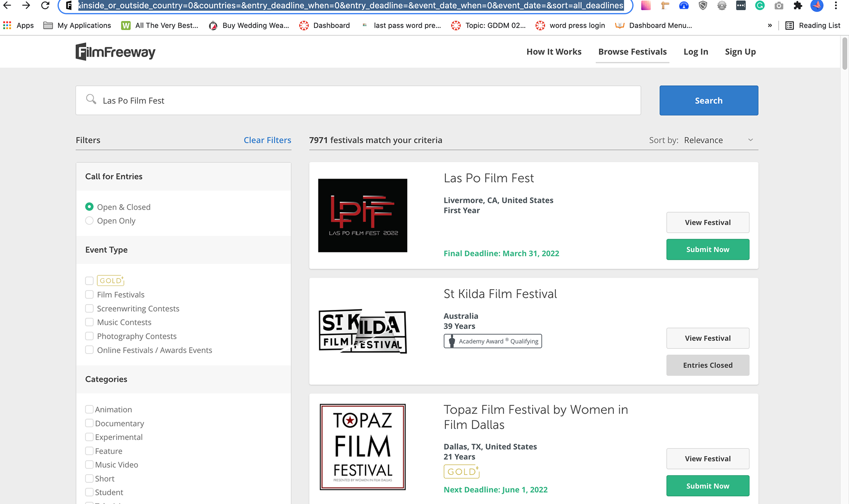Open the Topic: GDDM 02... bookmark
The width and height of the screenshot is (849, 504).
click(x=488, y=25)
